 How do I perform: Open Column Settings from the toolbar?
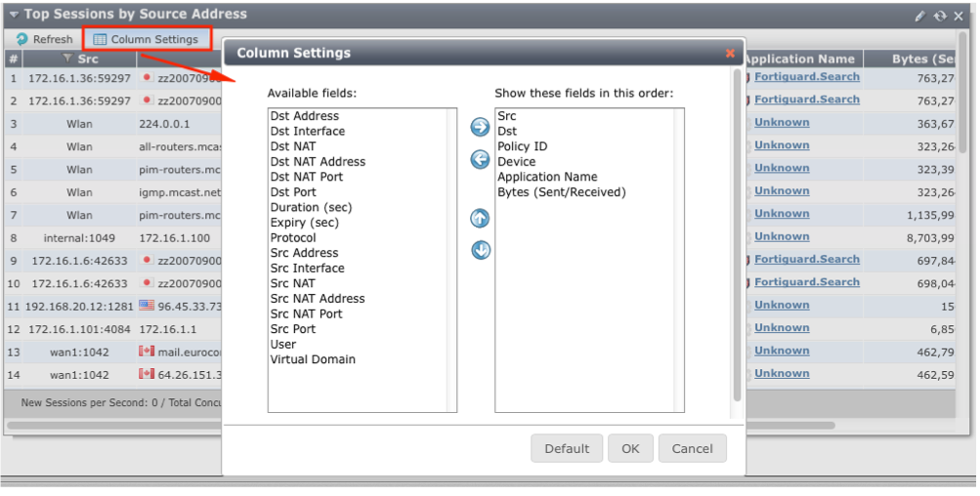(146, 39)
